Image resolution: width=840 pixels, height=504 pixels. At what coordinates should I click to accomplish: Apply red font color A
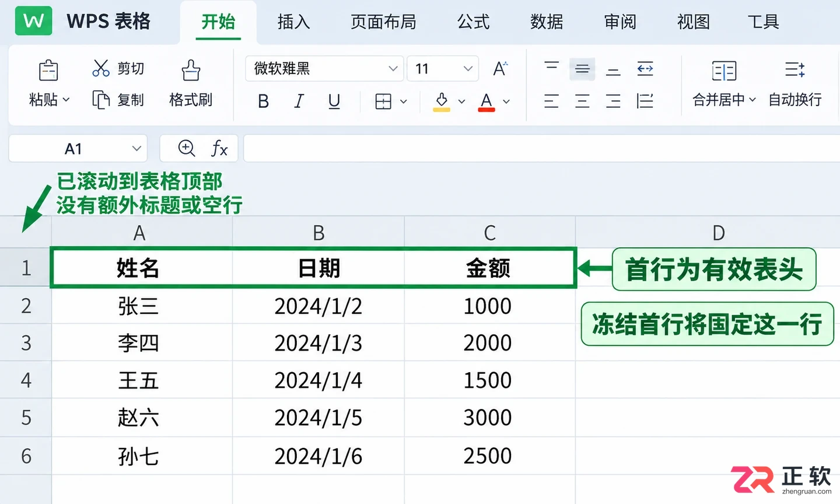click(x=487, y=101)
